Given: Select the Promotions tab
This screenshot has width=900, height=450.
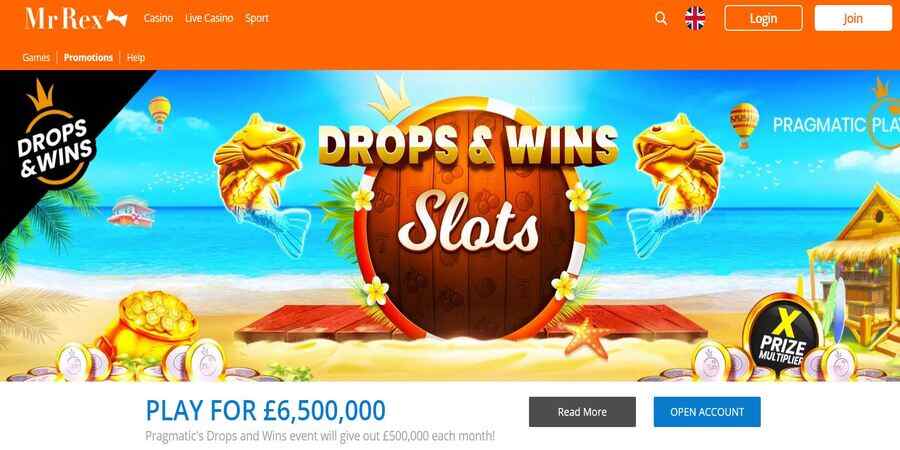Looking at the screenshot, I should (x=88, y=57).
